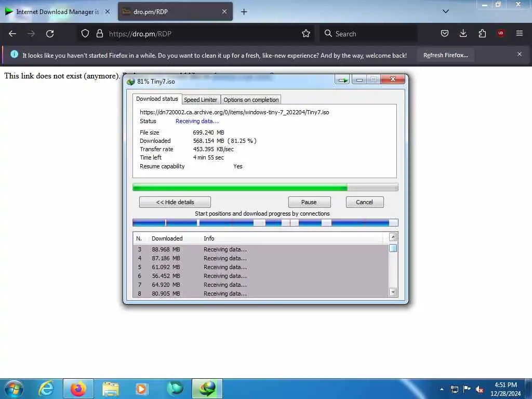Viewport: 532px width, 399px height.
Task: Click the Refresh Firefox... button
Action: click(x=445, y=55)
